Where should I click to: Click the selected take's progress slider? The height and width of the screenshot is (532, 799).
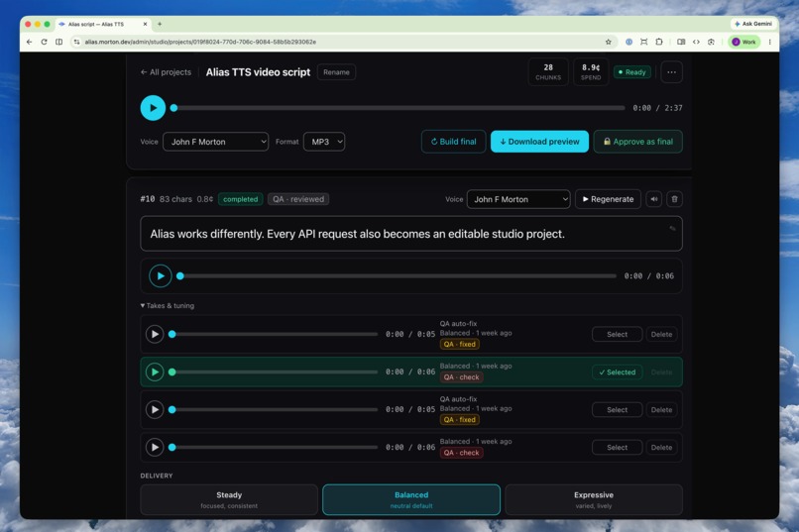coord(275,372)
